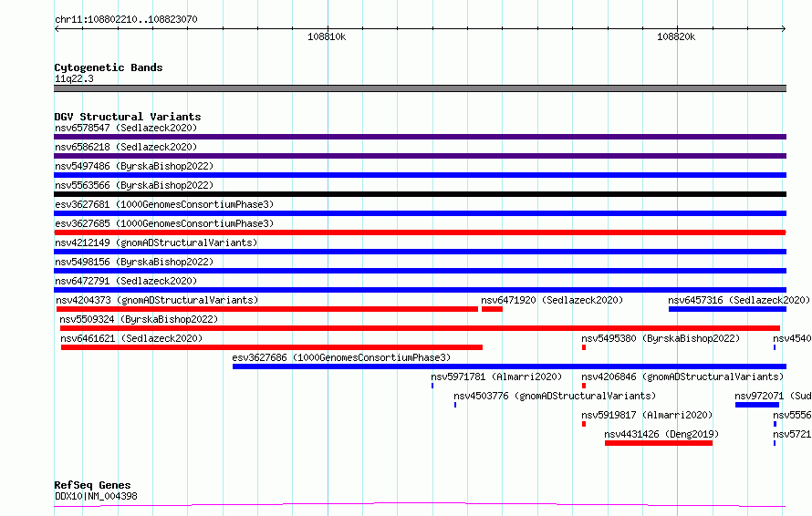The width and height of the screenshot is (812, 516).
Task: Click the right arrowhead of the ruler
Action: point(784,29)
